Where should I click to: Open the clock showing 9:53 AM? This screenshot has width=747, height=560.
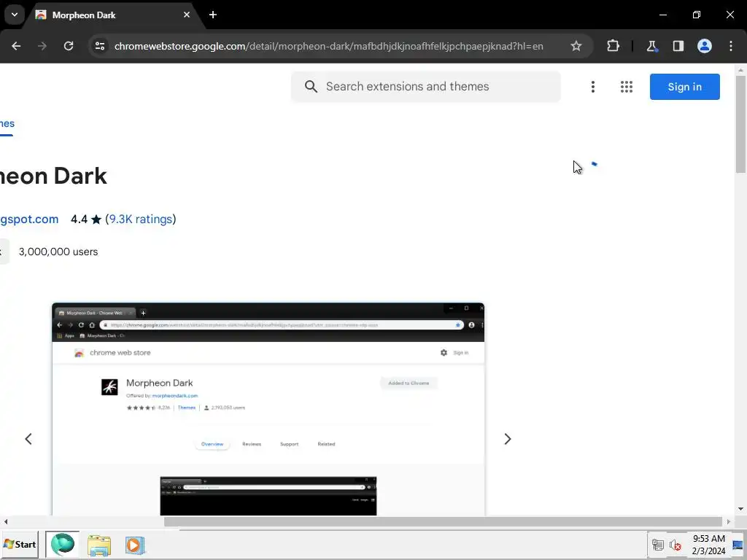pyautogui.click(x=709, y=545)
